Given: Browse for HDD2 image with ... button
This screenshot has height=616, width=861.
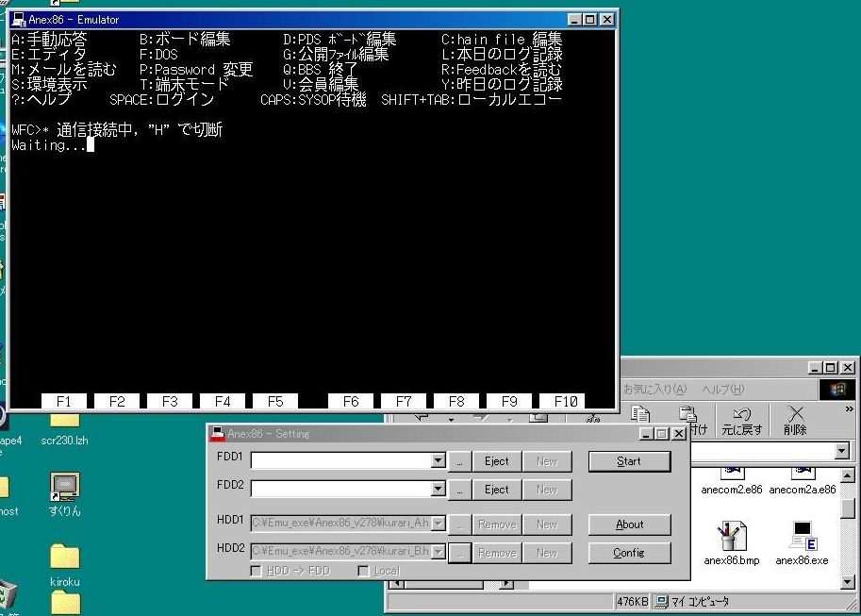Looking at the screenshot, I should 459,553.
